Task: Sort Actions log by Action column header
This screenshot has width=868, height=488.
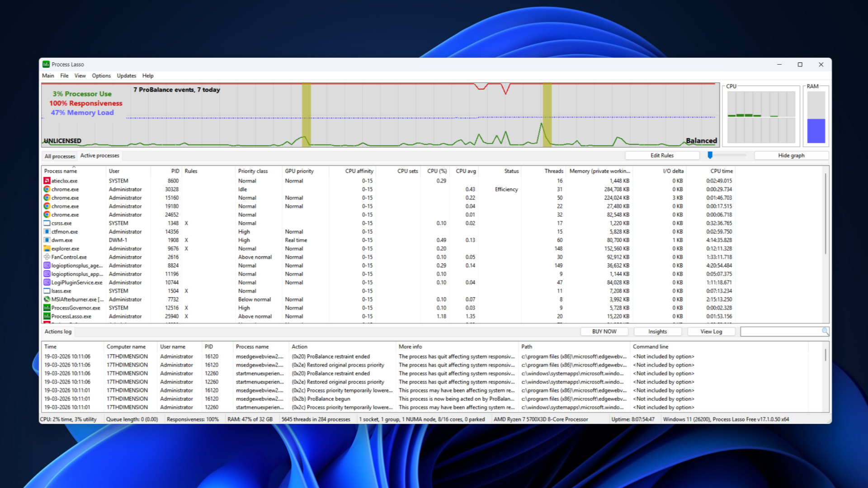Action: [x=343, y=347]
